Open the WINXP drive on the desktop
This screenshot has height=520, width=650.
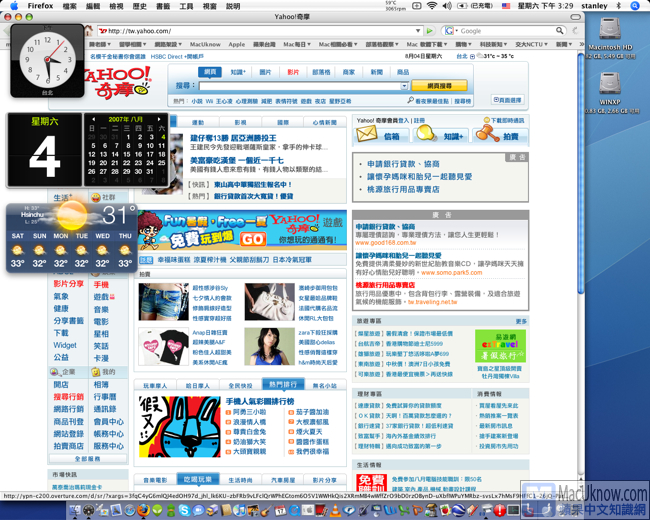(x=610, y=84)
